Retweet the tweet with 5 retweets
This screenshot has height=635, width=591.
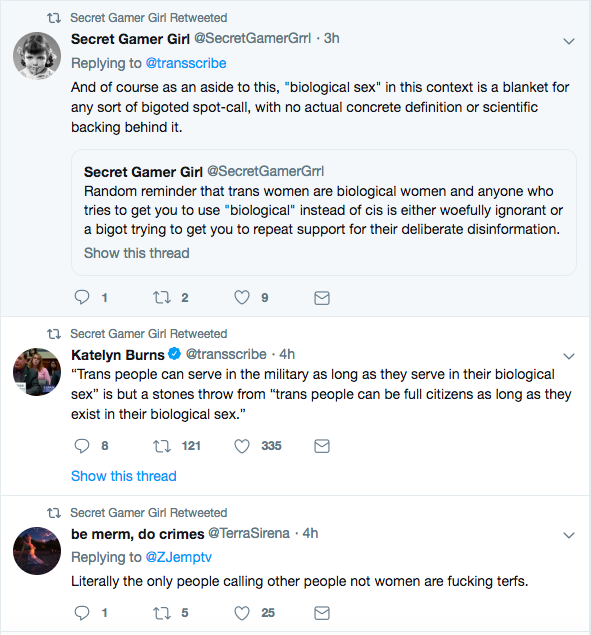point(162,613)
